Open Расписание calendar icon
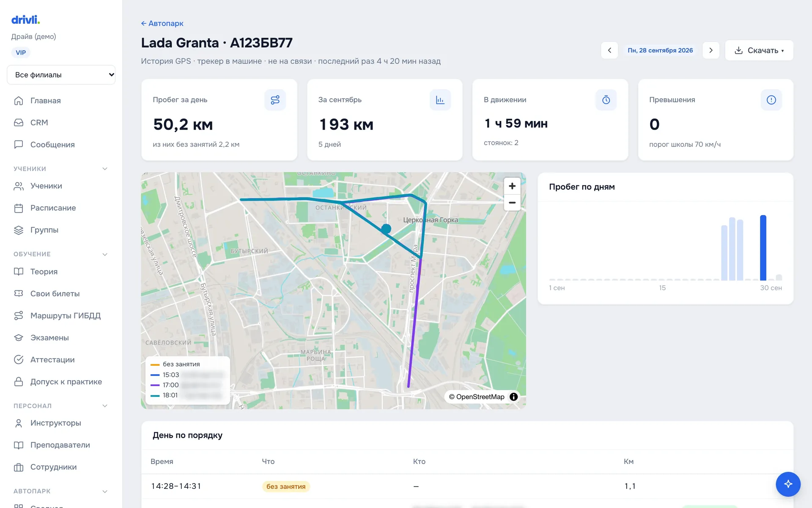Viewport: 812px width, 508px height. pos(19,208)
